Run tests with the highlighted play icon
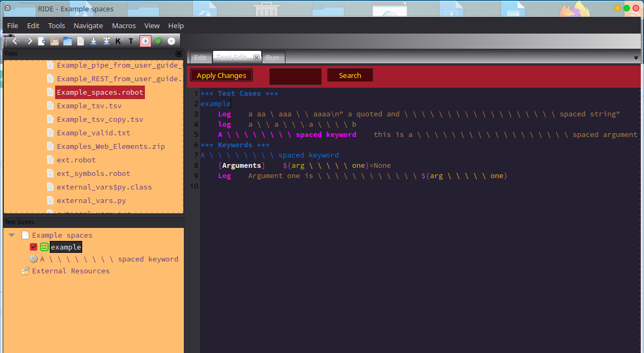This screenshot has height=353, width=644. tap(145, 41)
